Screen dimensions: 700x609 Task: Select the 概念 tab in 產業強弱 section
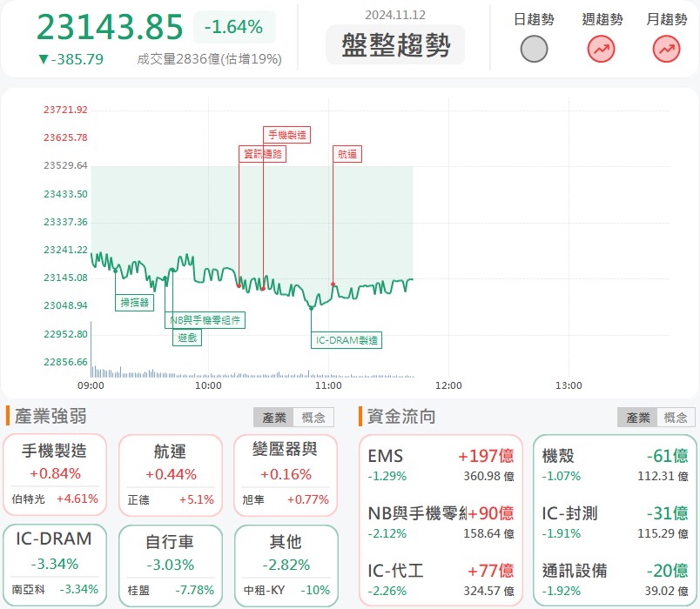(313, 418)
